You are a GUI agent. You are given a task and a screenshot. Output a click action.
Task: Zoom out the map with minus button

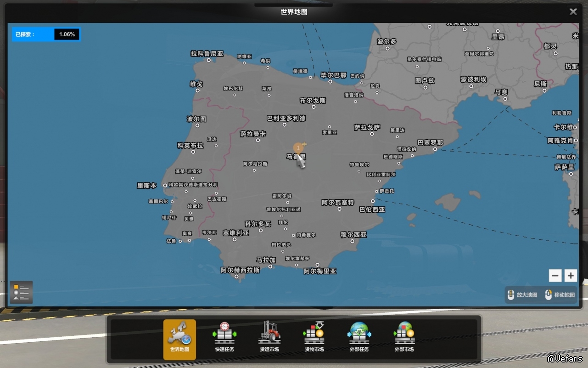(x=555, y=276)
